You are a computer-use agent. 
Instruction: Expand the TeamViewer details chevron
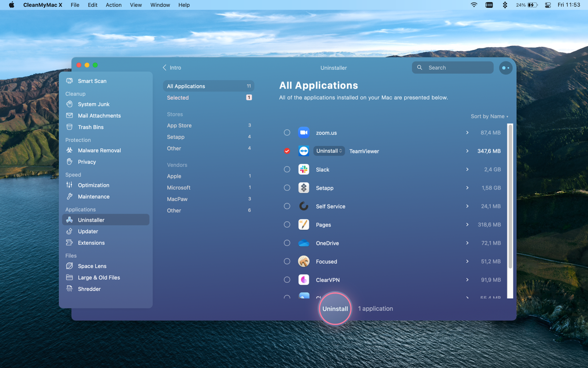[467, 151]
